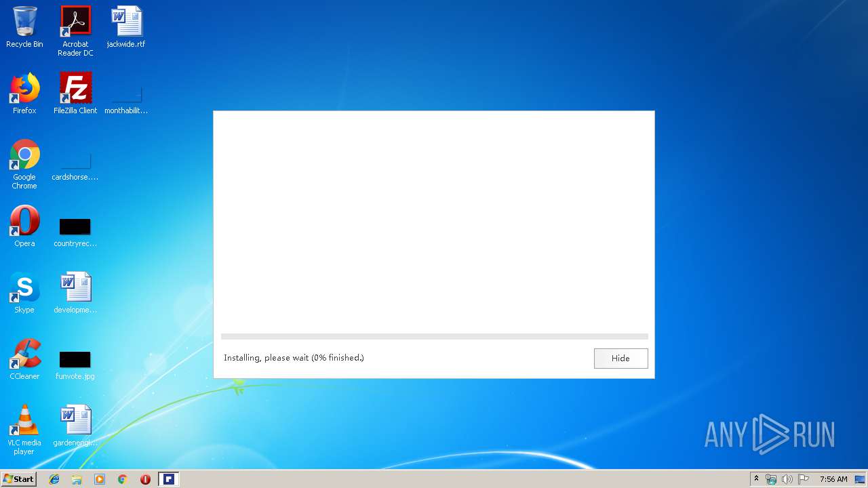Launch Opera from the taskbar
This screenshot has width=868, height=488.
pos(145,479)
